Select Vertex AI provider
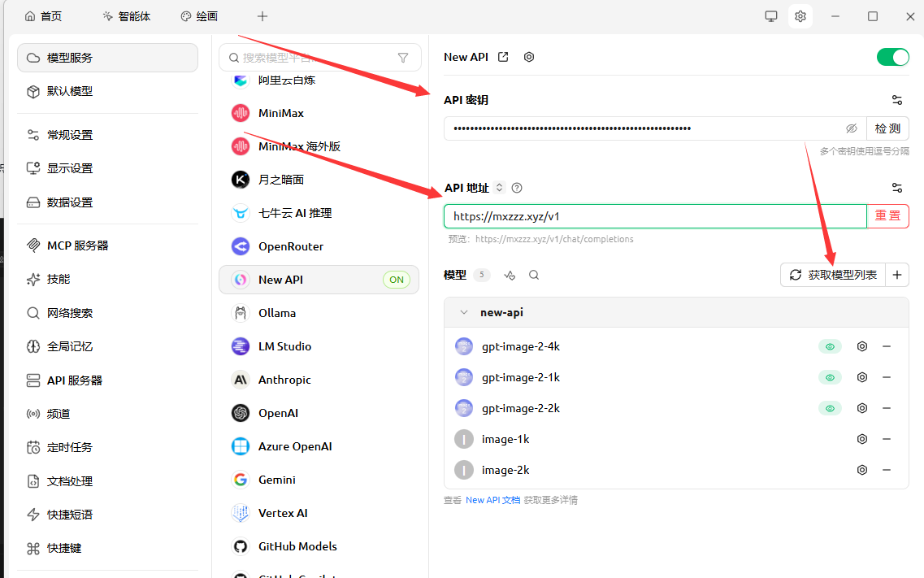Image resolution: width=924 pixels, height=578 pixels. tap(319, 513)
